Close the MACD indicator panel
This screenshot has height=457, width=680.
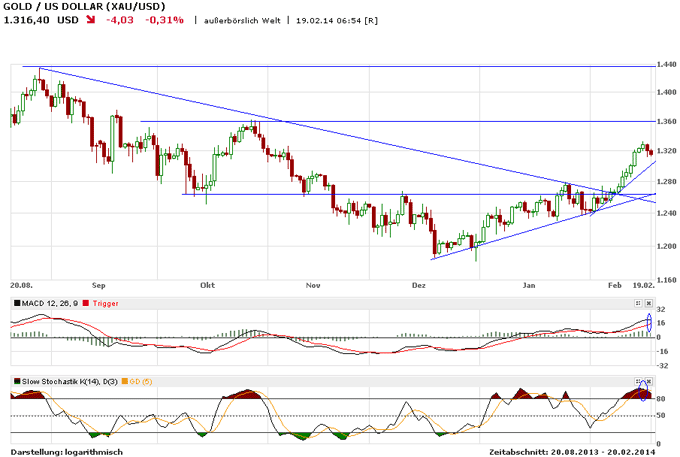tap(650, 302)
